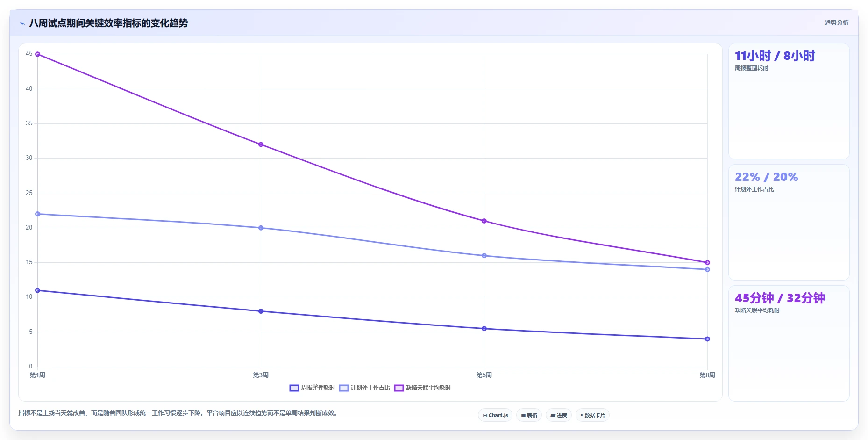This screenshot has width=868, height=440.
Task: Click the 周报整理耗时 card caption
Action: coord(751,68)
